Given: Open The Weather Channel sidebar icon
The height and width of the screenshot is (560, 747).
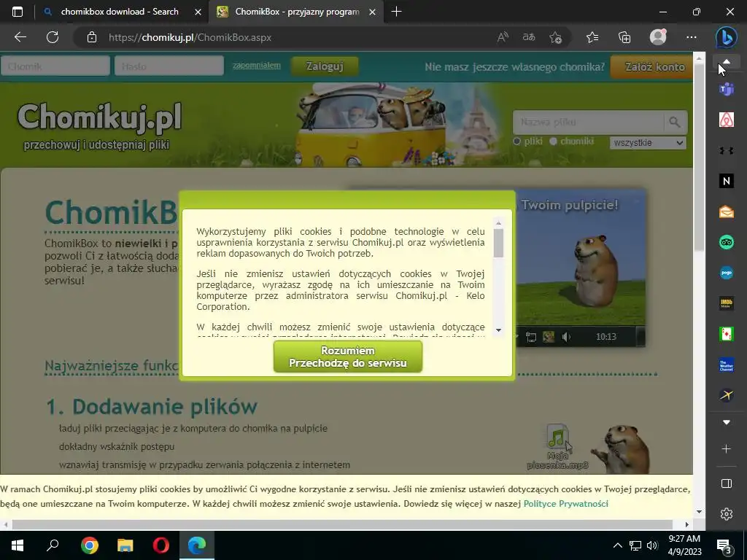Looking at the screenshot, I should [x=727, y=365].
